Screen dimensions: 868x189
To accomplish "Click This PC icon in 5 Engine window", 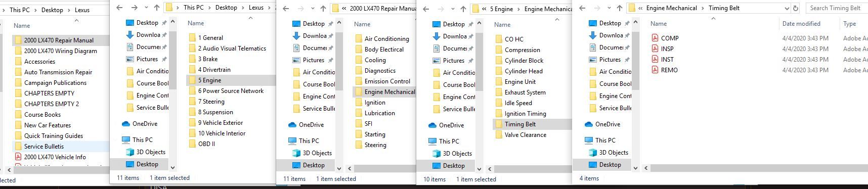I will tap(432, 141).
